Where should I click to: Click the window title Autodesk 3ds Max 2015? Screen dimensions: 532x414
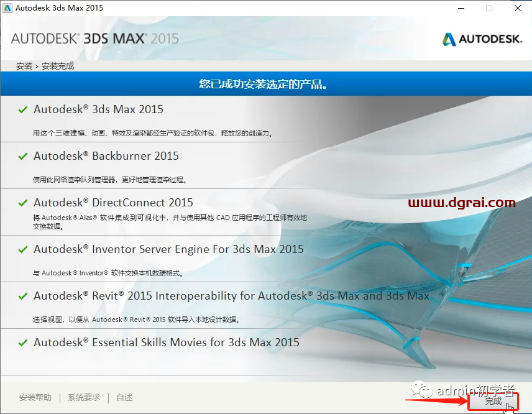(60, 8)
